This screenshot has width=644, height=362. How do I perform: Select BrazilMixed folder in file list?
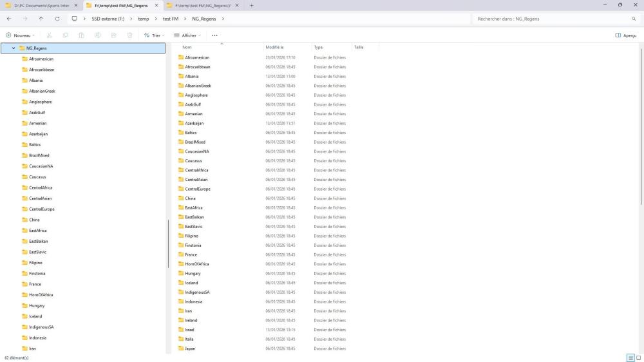pyautogui.click(x=195, y=142)
